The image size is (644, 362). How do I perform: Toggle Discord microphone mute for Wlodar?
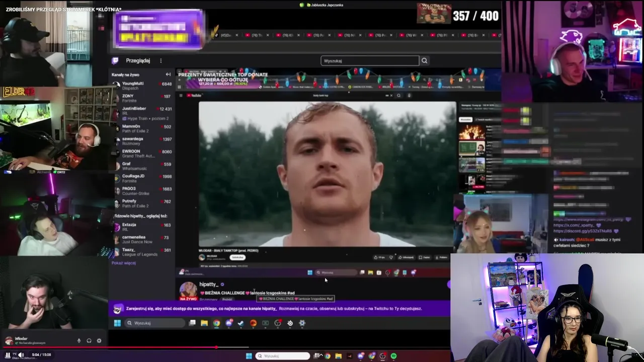coord(79,341)
